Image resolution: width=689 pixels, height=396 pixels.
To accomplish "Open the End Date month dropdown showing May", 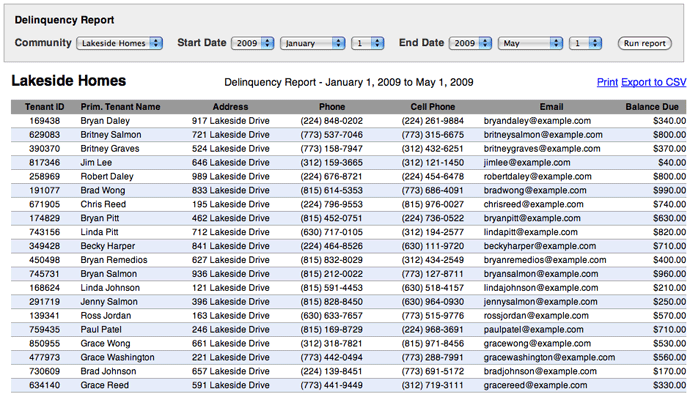I will click(x=530, y=43).
